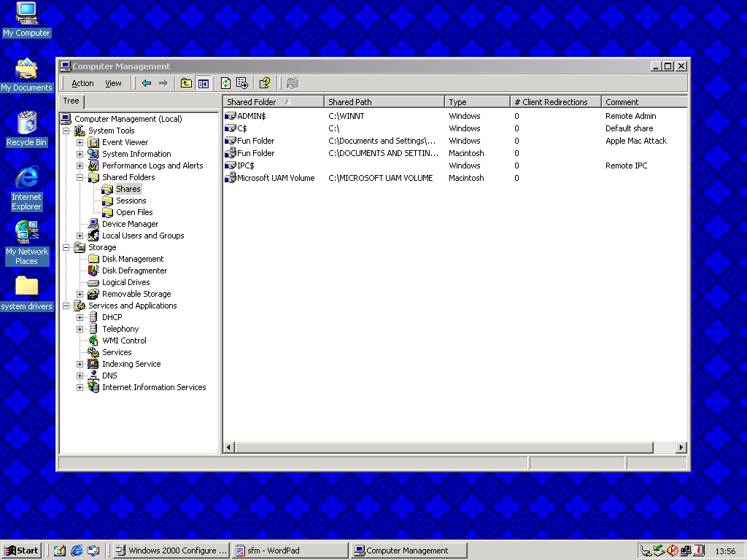This screenshot has width=747, height=560.
Task: Collapse the Storage node
Action: click(66, 247)
